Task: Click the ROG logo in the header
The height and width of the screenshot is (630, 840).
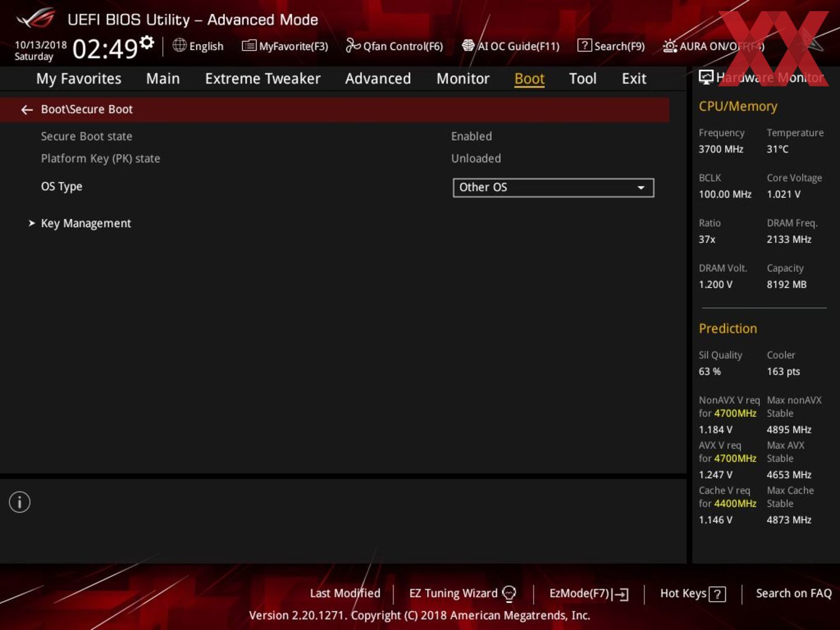Action: 36,19
